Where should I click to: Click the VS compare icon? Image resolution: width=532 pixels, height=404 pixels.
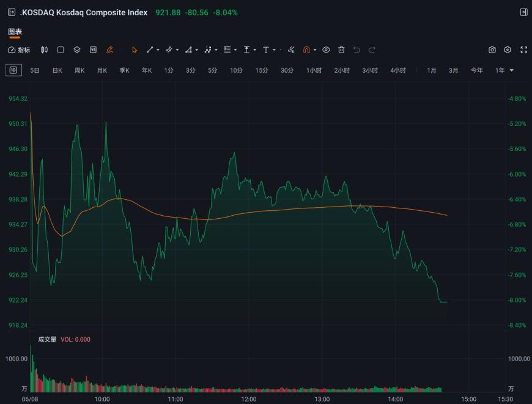coord(94,50)
